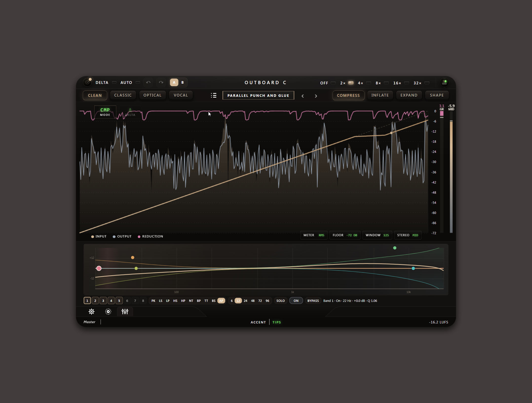Redo the last change
Viewport: 532px width, 403px height.
161,82
